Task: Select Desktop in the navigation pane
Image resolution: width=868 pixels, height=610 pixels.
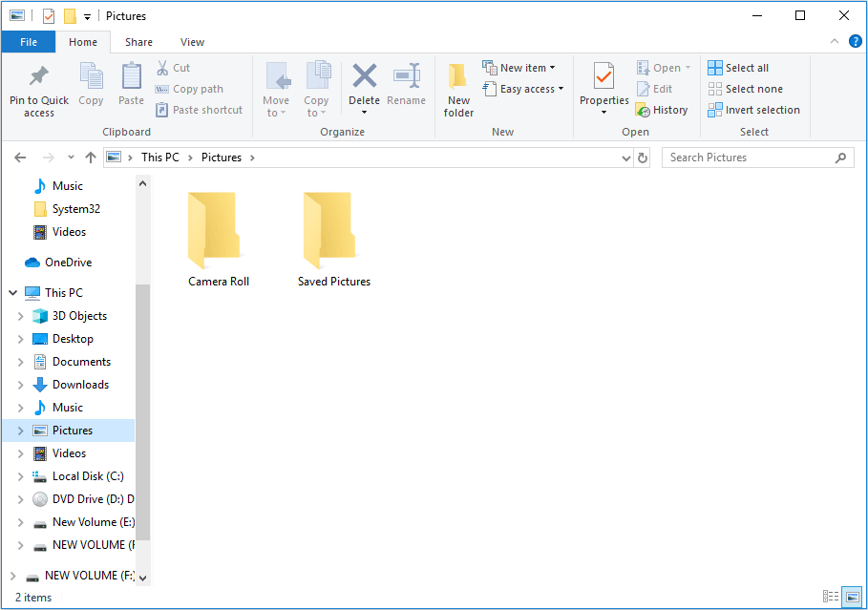Action: [73, 339]
